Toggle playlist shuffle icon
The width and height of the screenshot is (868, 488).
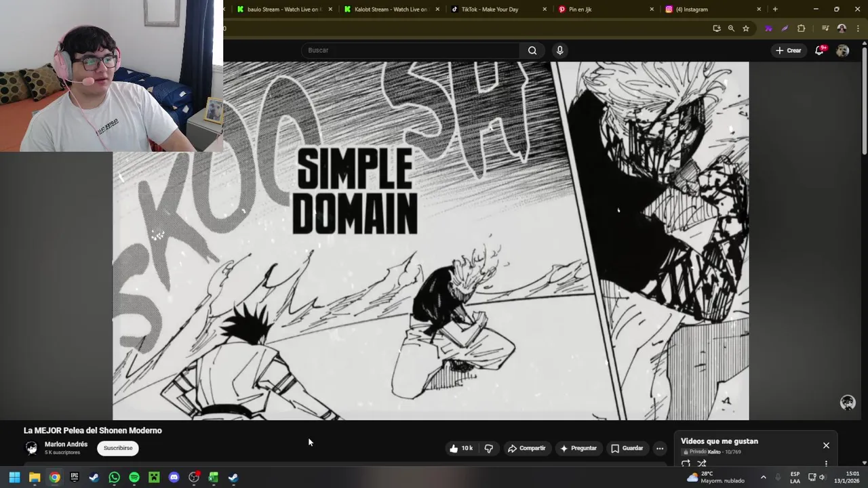[702, 464]
